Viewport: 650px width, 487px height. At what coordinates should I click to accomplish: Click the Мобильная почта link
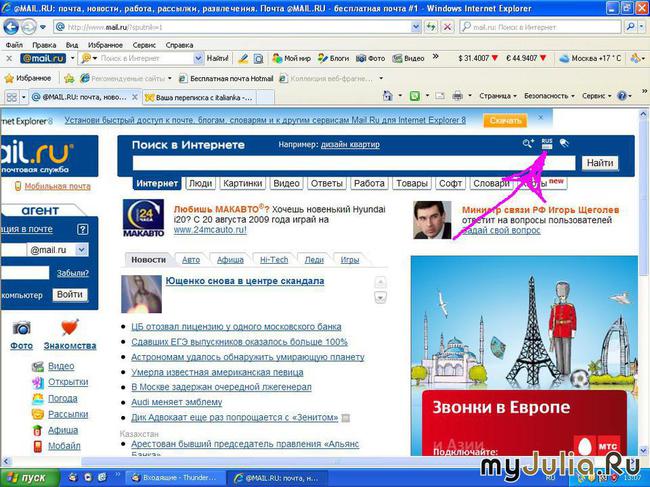(57, 187)
